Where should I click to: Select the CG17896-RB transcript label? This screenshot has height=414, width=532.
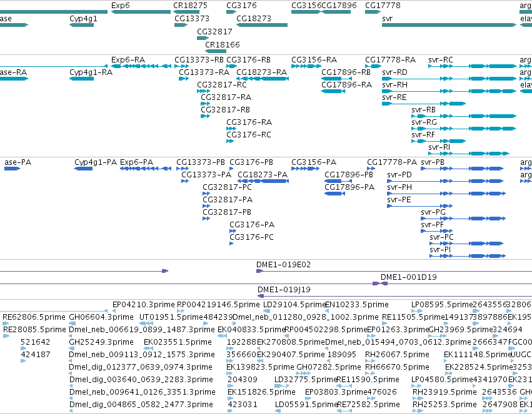point(346,72)
